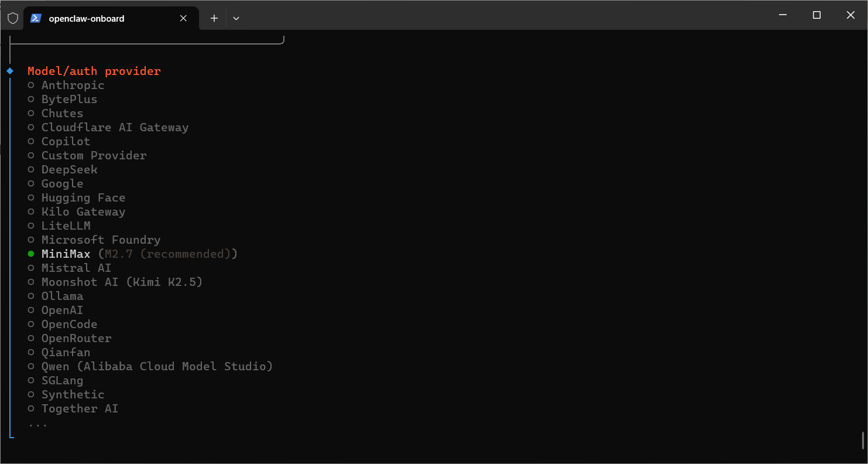The image size is (868, 464).
Task: Open the new-tab profiles dropdown
Action: tap(236, 18)
